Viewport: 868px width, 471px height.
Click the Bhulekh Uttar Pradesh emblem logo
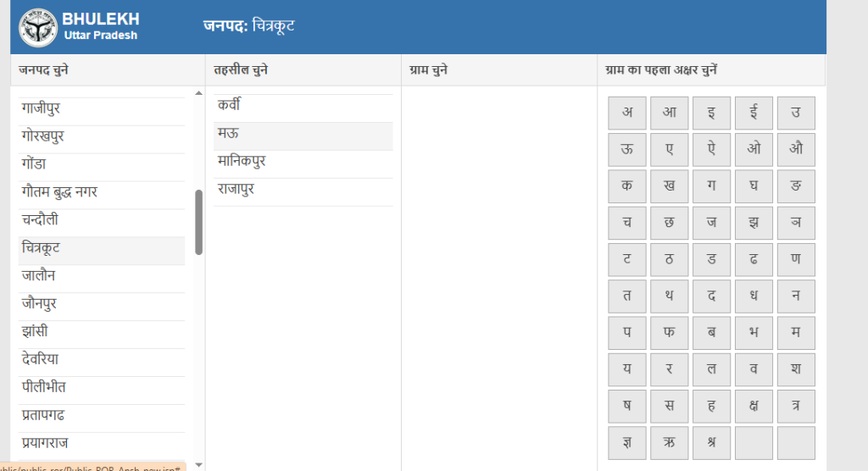(x=37, y=27)
